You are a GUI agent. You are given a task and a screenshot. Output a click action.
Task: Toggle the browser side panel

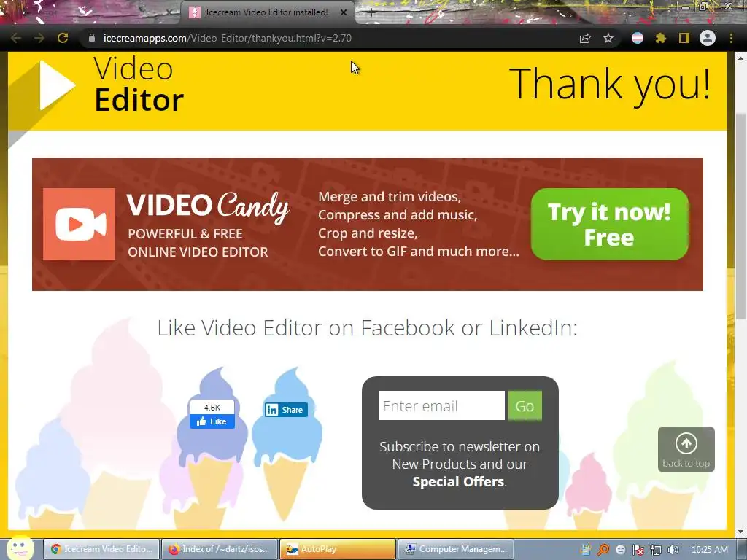coord(684,38)
